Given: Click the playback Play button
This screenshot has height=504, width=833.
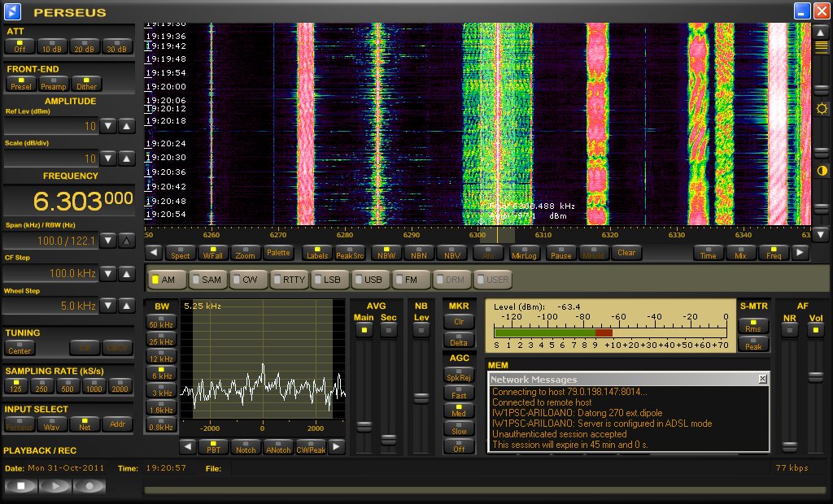Looking at the screenshot, I should pos(55,485).
